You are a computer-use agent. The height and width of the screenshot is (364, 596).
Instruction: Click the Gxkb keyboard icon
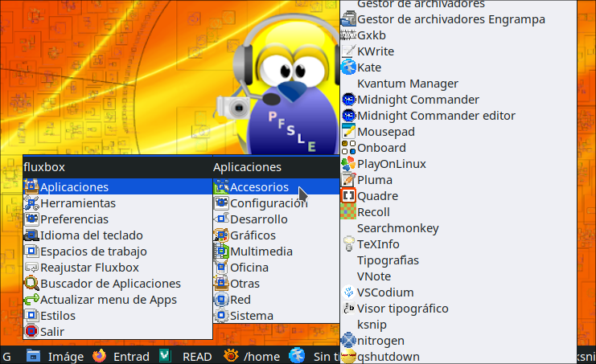348,35
